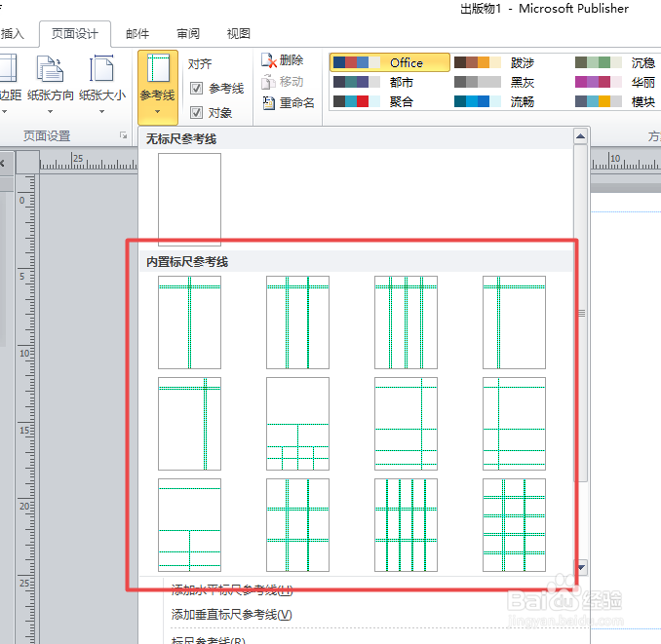Choose guide layout with left-offset vertical line
This screenshot has height=644, width=661.
(x=514, y=322)
